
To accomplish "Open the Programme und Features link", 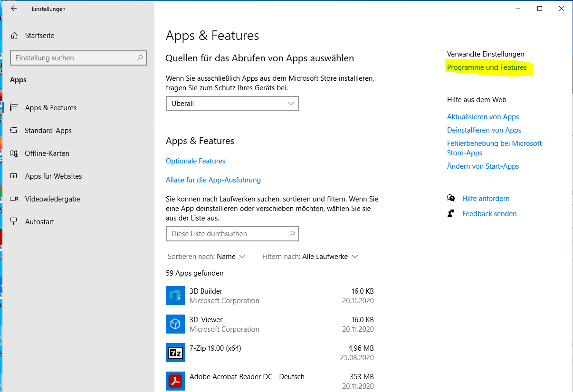I will 487,67.
